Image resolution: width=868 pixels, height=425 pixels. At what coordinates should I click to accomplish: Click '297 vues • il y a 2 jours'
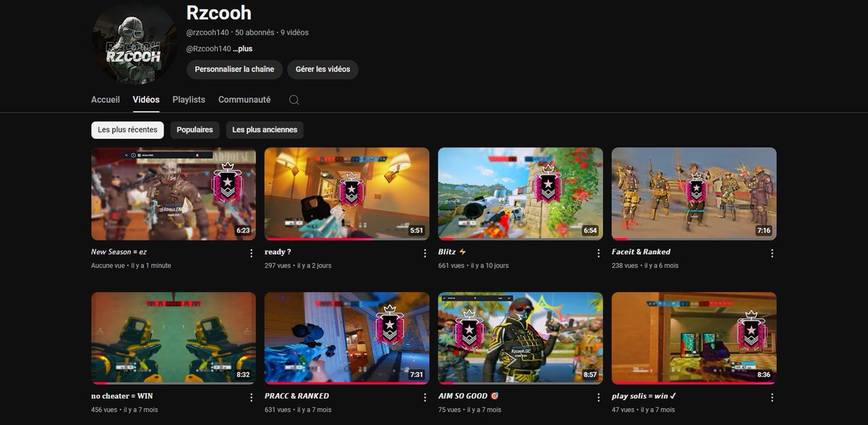tap(298, 266)
